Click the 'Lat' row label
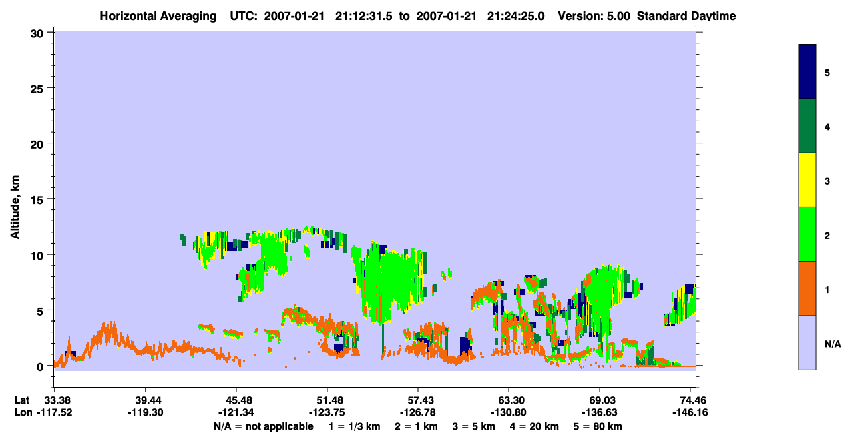868x445 pixels. pyautogui.click(x=21, y=400)
